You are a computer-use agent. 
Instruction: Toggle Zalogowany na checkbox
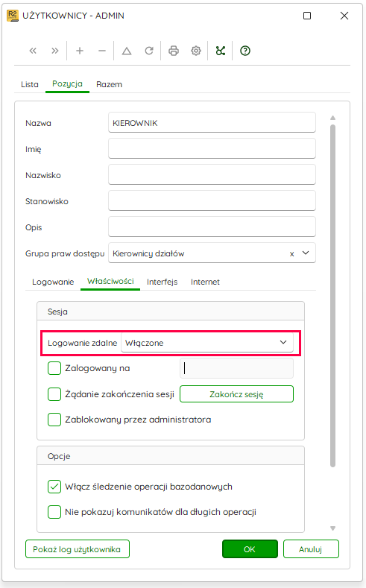point(54,368)
